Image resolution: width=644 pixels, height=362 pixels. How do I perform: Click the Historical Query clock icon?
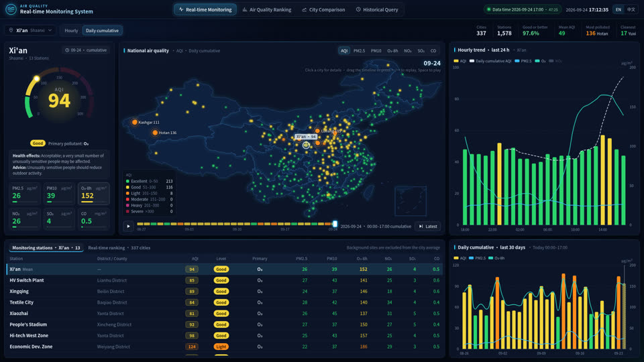[x=358, y=9]
